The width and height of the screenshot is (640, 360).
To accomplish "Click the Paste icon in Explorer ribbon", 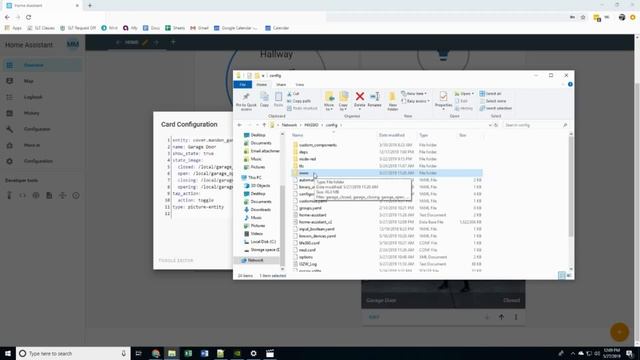I will point(278,100).
